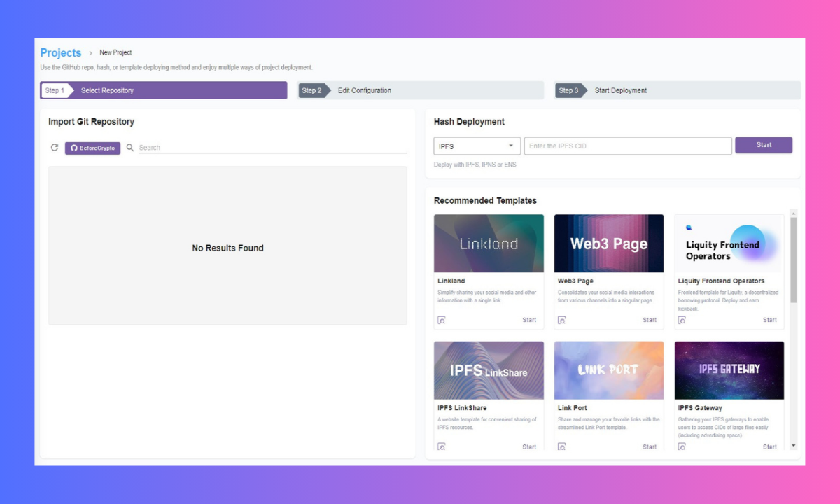This screenshot has width=840, height=504.
Task: Open the Web3 Page template preview icon
Action: point(562,320)
